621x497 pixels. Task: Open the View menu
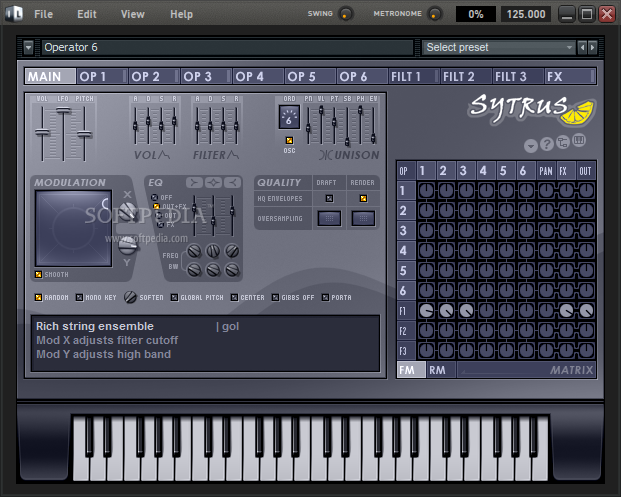pyautogui.click(x=133, y=14)
